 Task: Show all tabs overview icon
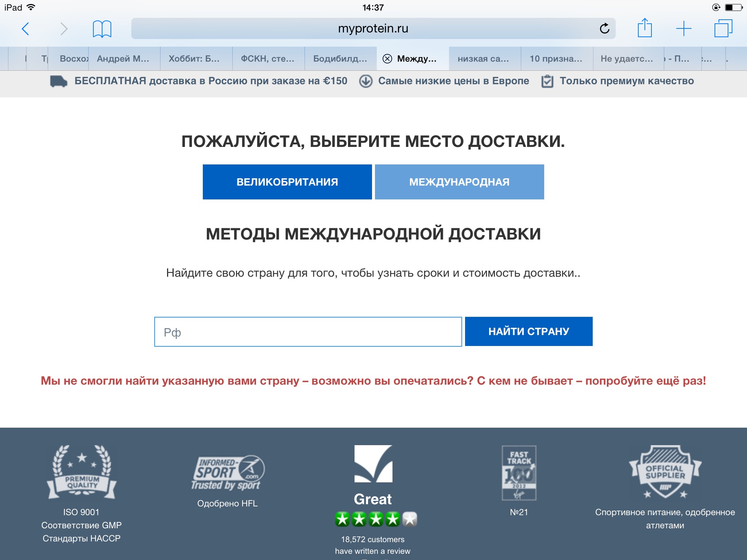pos(723,28)
